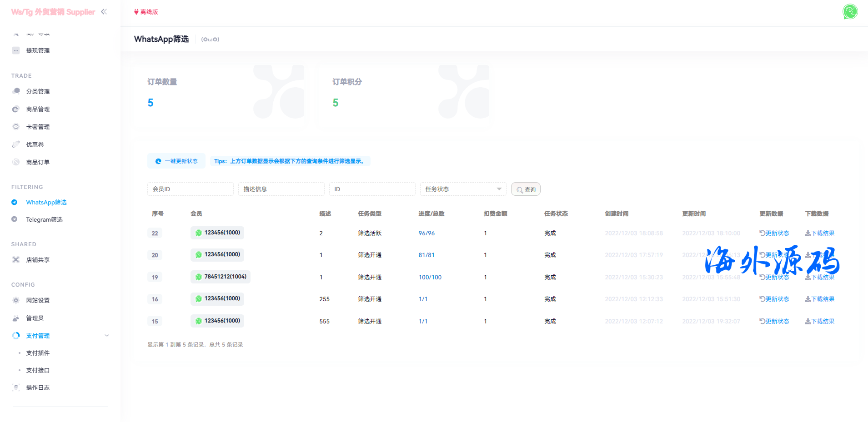Screen dimensions: 868x422
Task: Download results for order 22
Action: point(819,233)
